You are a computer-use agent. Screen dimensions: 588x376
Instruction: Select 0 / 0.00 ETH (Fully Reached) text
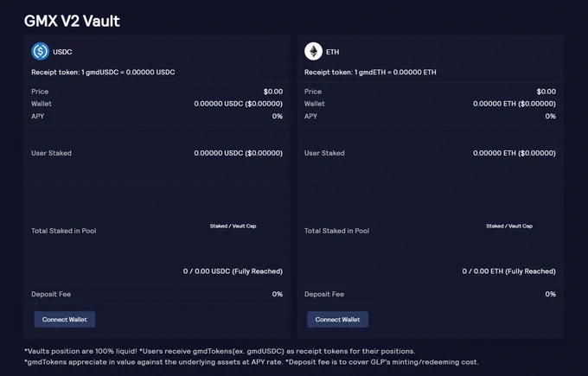click(x=508, y=271)
